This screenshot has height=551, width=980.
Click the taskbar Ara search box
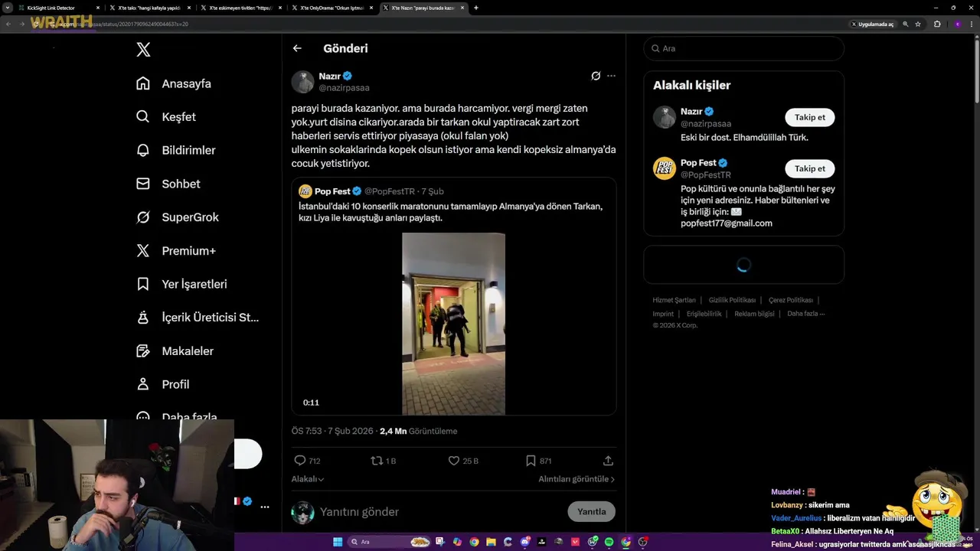coord(389,542)
